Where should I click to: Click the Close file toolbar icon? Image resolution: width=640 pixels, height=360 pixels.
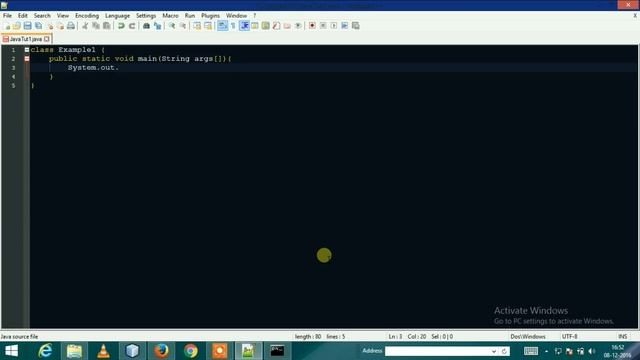tap(49, 26)
